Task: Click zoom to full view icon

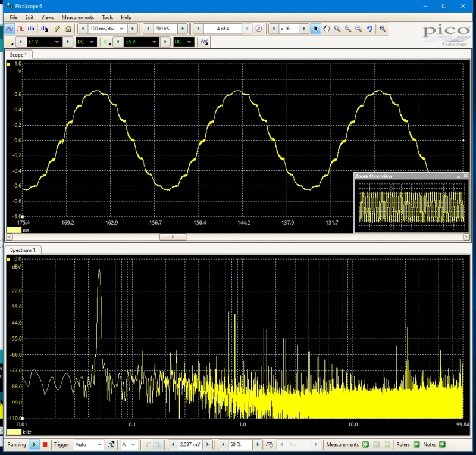Action: click(x=383, y=29)
